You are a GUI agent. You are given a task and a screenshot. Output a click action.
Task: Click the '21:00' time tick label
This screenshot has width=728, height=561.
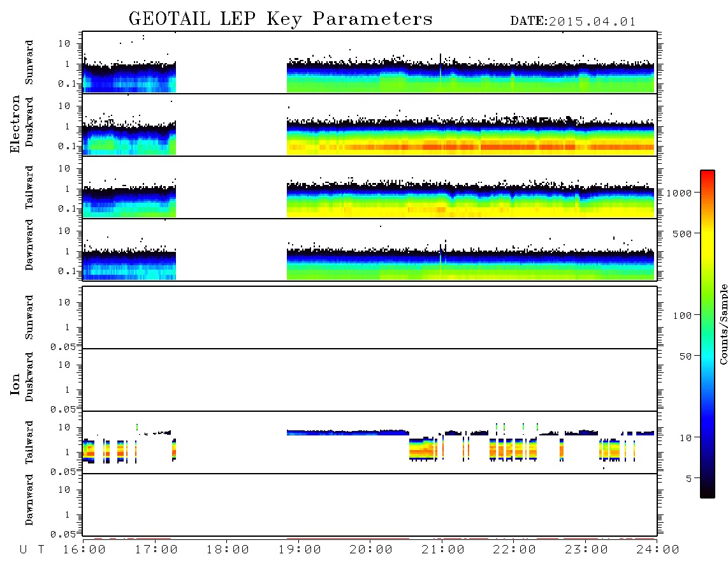click(x=443, y=550)
